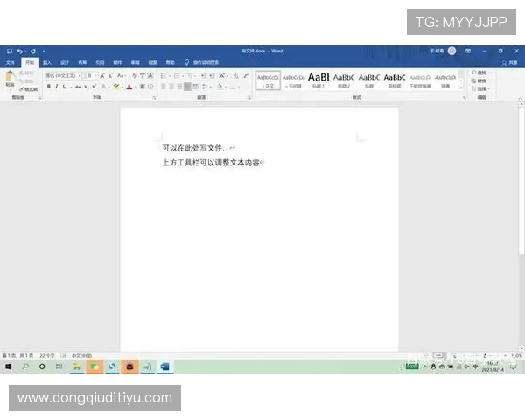The height and width of the screenshot is (420, 525).
Task: Click the Increase Indent icon
Action: point(212,76)
